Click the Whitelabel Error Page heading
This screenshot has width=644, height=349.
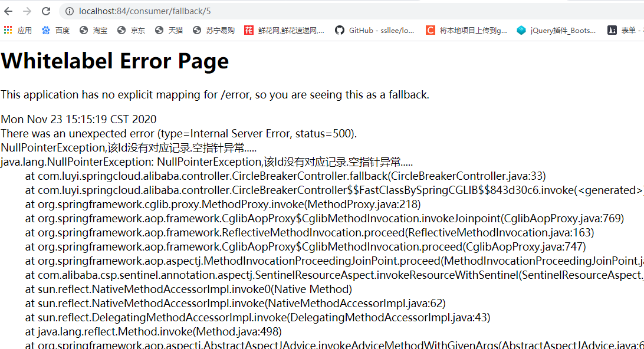115,61
